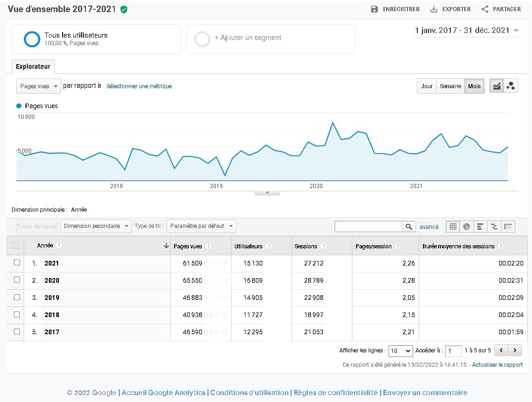Click help icon next to Utilisateurs
Viewport: 532px width, 402px height.
(x=269, y=246)
